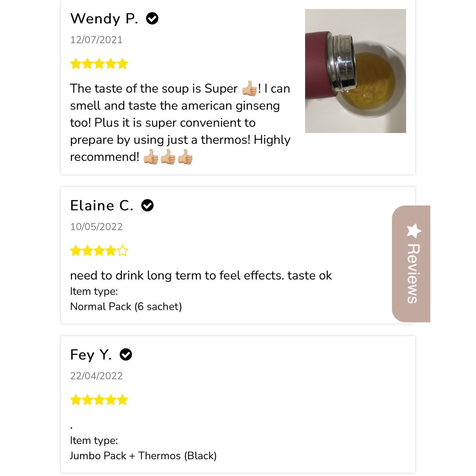The image size is (476, 476).
Task: Click the Normal Pack (6 sachet) item type
Action: tap(126, 307)
